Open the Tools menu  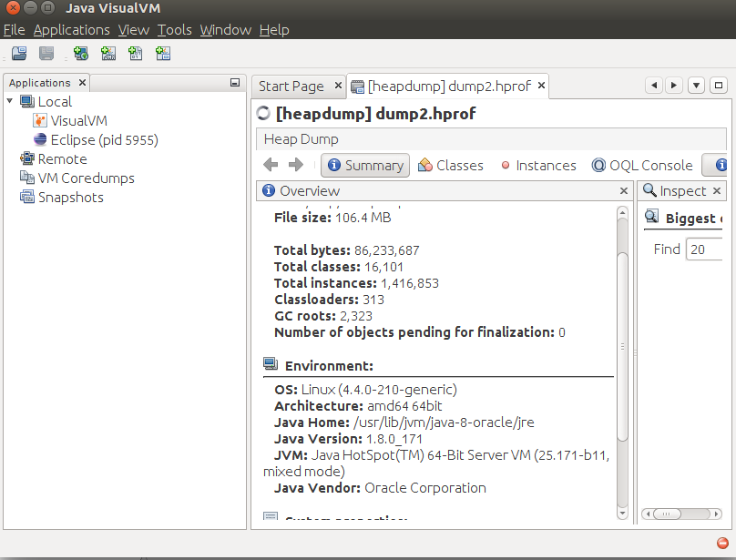click(x=174, y=30)
